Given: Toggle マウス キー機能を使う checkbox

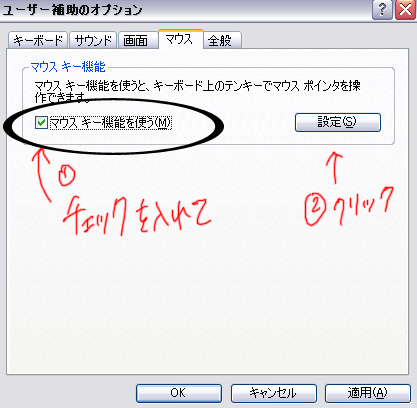Looking at the screenshot, I should click(x=41, y=123).
